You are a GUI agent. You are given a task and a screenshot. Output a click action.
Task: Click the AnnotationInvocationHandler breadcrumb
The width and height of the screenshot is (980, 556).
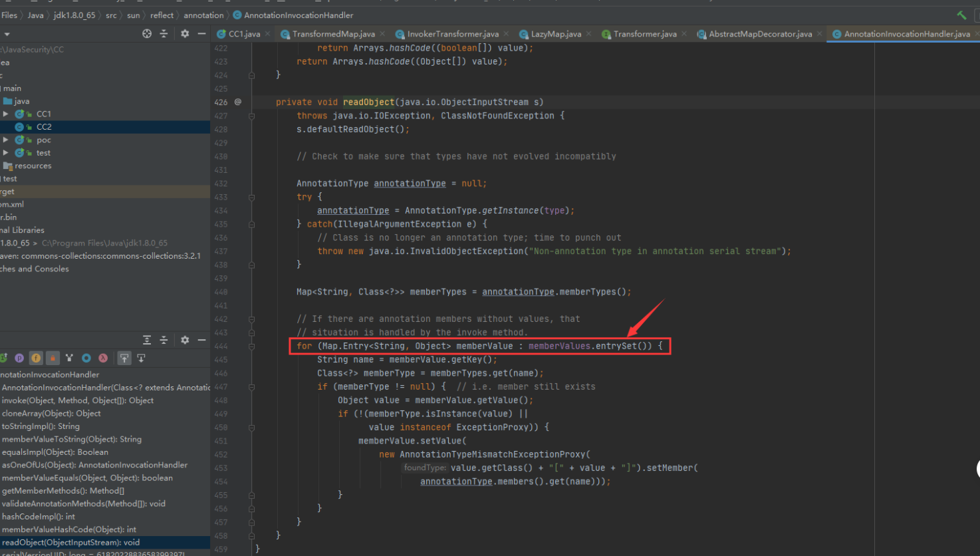[x=293, y=15]
